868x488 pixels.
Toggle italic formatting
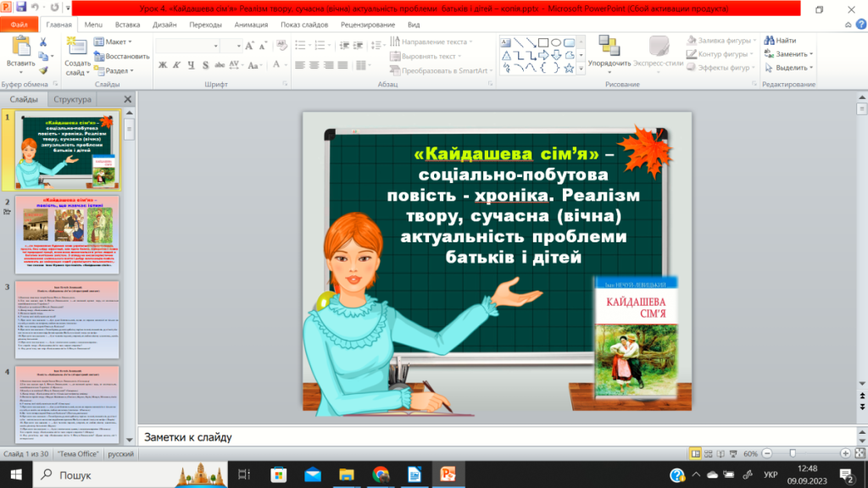175,64
